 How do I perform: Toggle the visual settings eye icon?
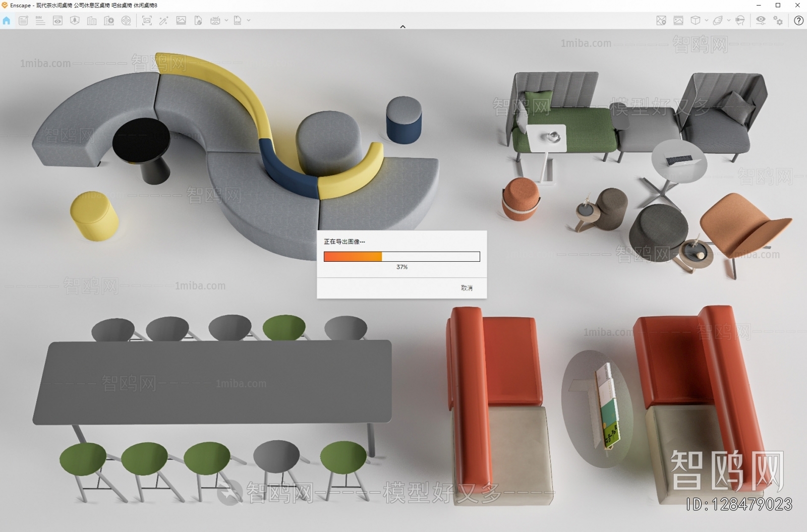point(761,21)
